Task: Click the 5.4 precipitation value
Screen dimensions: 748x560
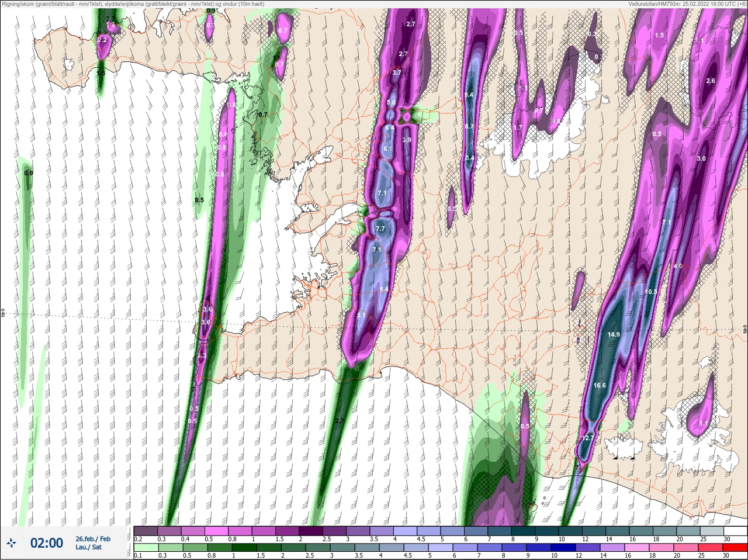Action: [x=384, y=289]
